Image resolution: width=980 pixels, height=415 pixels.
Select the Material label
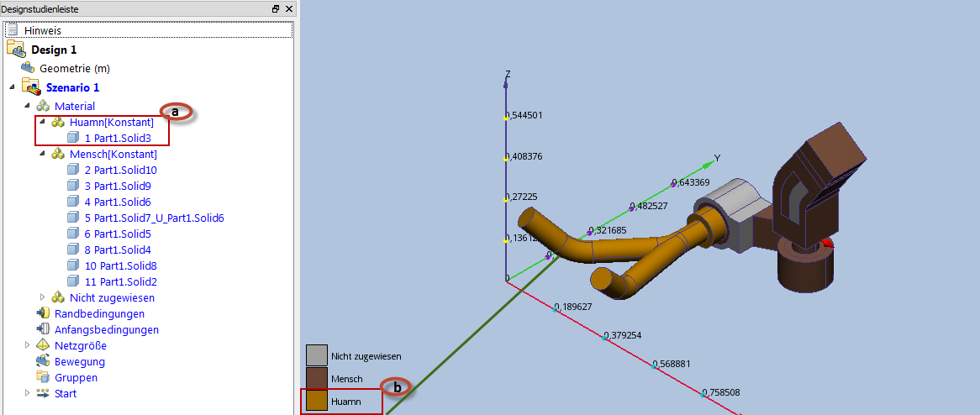click(x=75, y=106)
